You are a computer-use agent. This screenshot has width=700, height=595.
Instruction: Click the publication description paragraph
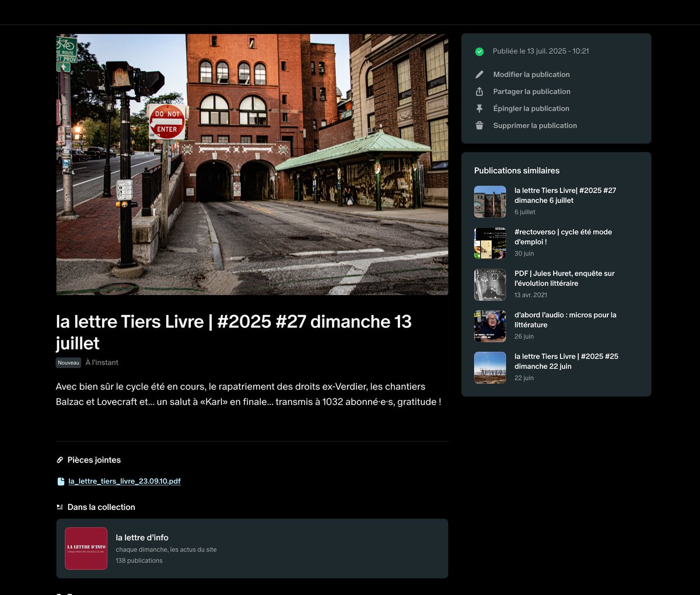pos(249,394)
